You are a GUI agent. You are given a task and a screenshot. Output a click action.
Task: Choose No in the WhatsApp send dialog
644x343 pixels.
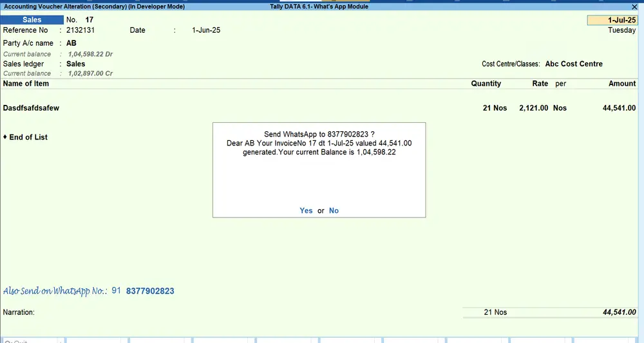[334, 210]
